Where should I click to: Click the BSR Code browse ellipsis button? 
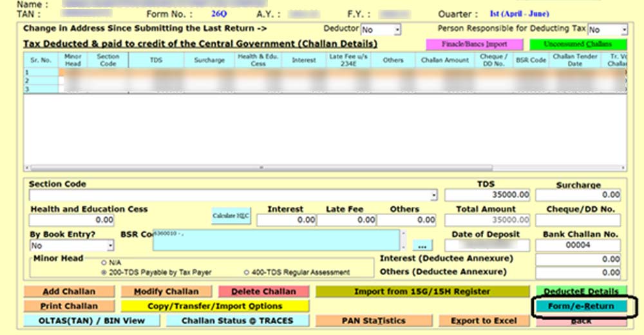422,245
